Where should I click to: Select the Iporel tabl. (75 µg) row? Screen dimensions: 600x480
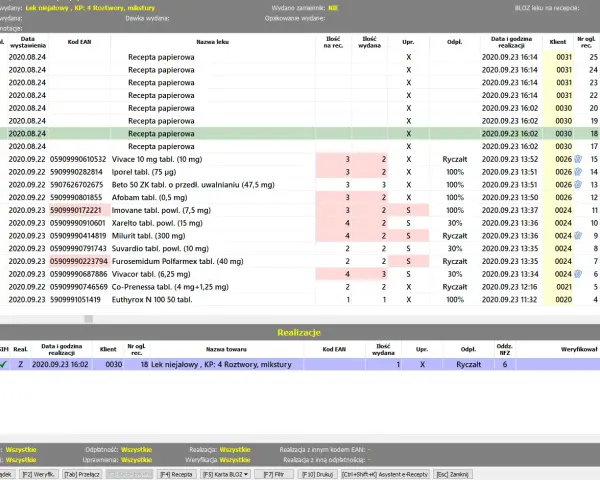(300, 172)
